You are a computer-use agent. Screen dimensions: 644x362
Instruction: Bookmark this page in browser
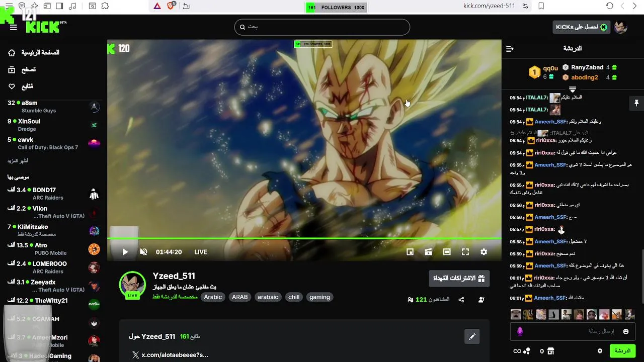coord(541,6)
